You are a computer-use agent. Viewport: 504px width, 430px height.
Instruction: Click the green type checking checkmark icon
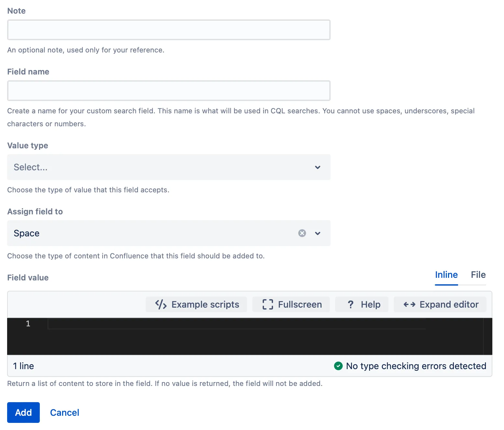click(338, 366)
